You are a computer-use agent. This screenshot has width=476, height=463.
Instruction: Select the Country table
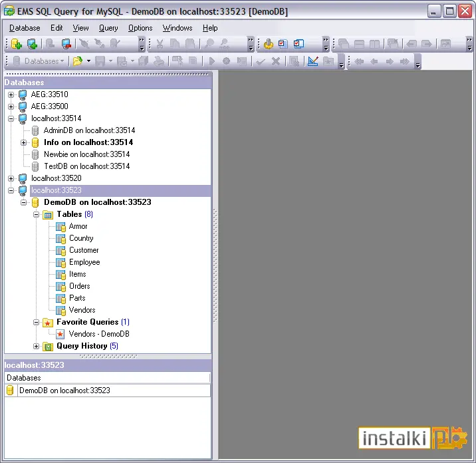coord(81,238)
